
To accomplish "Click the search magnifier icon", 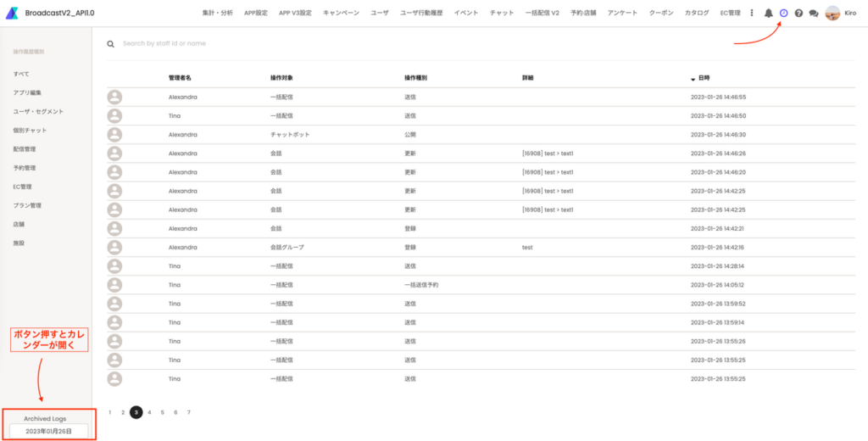I will (111, 43).
